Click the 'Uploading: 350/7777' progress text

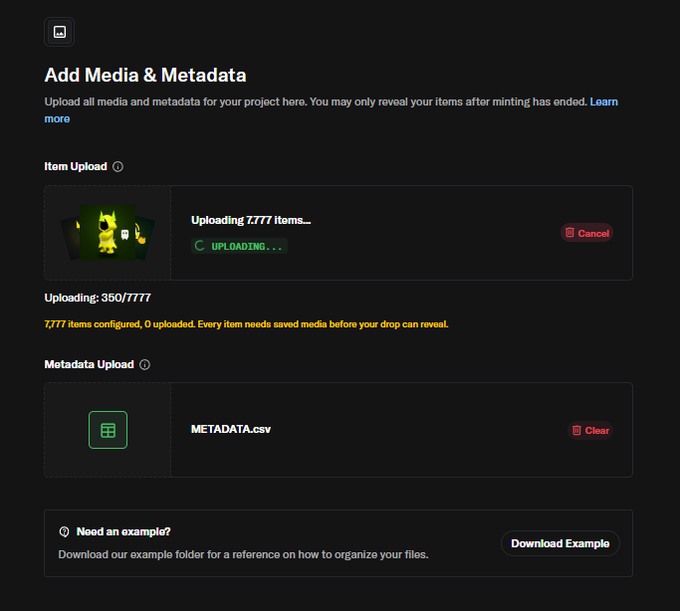click(x=98, y=298)
